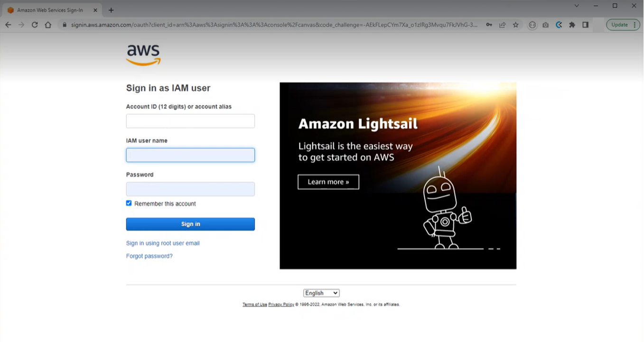Screen dimensions: 644x342
Task: Reload the page with the refresh icon
Action: (35, 25)
